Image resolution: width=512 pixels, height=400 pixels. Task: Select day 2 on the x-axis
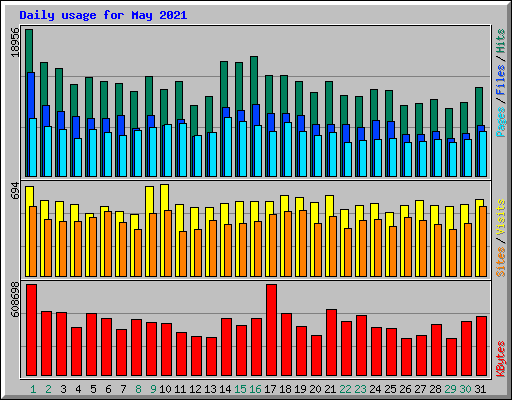(48, 389)
